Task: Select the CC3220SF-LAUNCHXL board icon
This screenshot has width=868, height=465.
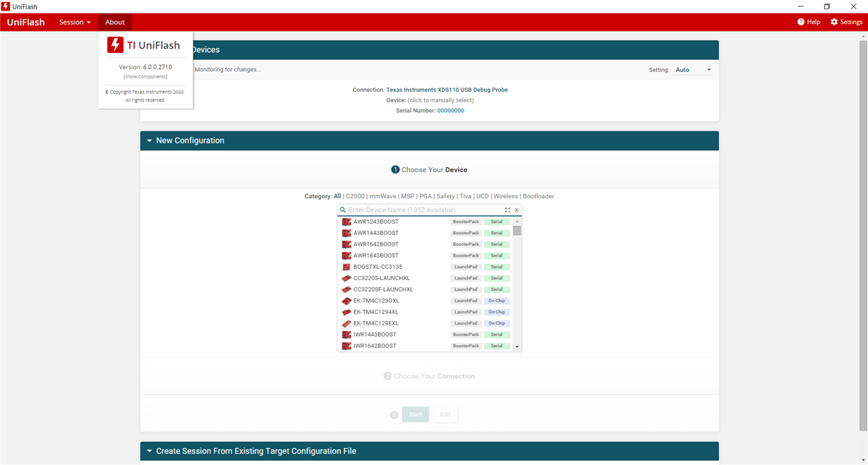Action: pos(346,289)
